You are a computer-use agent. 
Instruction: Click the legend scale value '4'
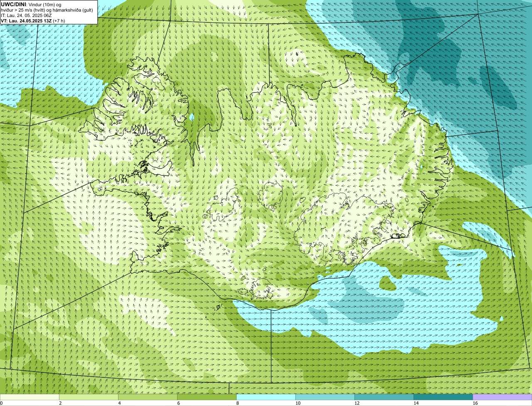(x=119, y=403)
